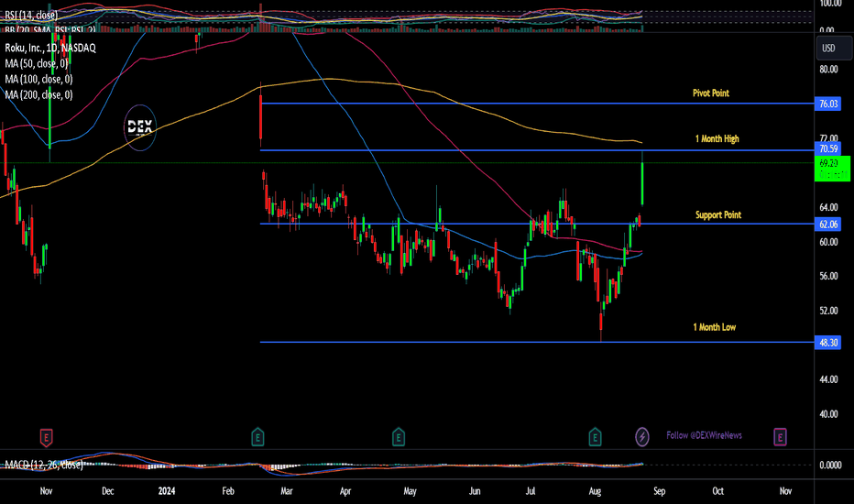Image resolution: width=854 pixels, height=504 pixels.
Task: Click the 1 Month Low text annotation
Action: click(714, 327)
